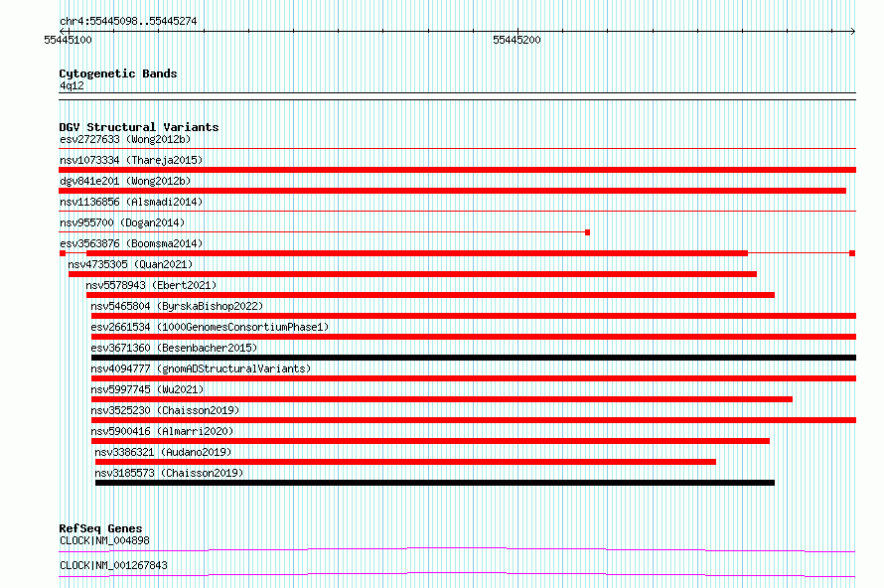This screenshot has width=884, height=588.
Task: Click the red bar under esv3563876
Action: click(x=417, y=253)
